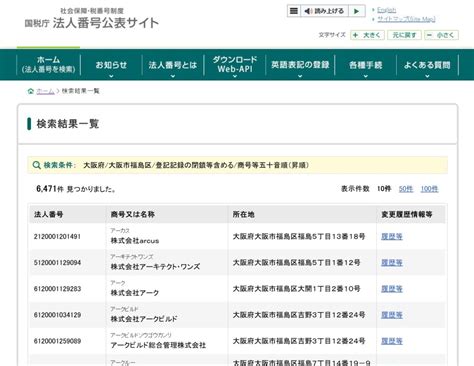Expand chevron under お知らせ
Image resolution: width=474 pixels, height=366 pixels.
(111, 76)
